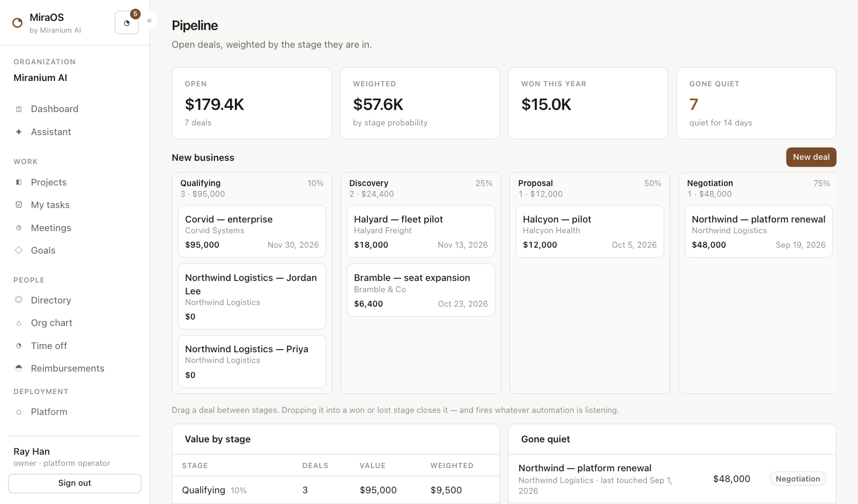
Task: Click the Ray Han user name
Action: [32, 451]
